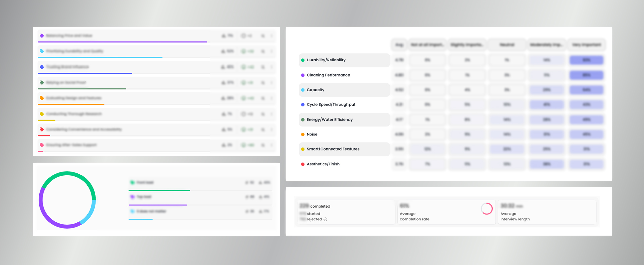Click the purple tag icon in Balancing Price row

42,36
